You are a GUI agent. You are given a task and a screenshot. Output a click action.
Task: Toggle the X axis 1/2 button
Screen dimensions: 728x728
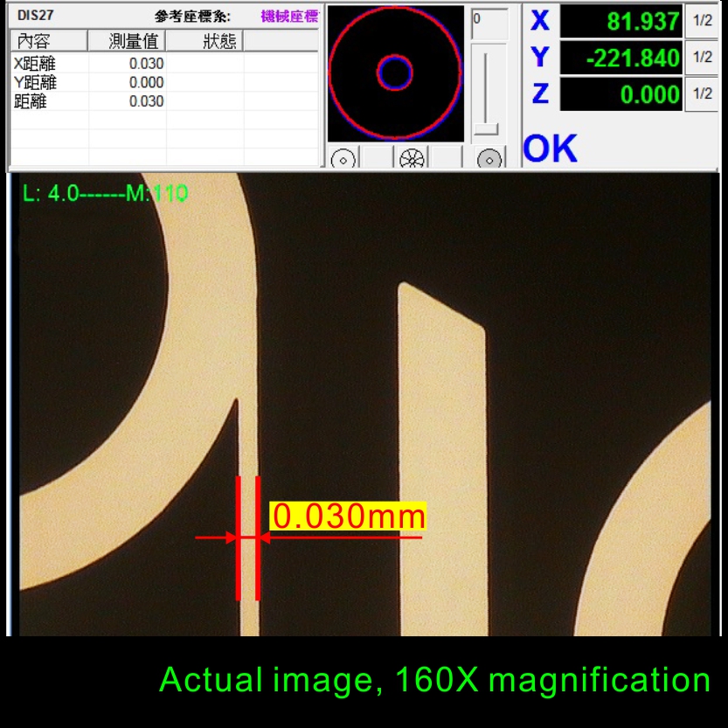[702, 22]
